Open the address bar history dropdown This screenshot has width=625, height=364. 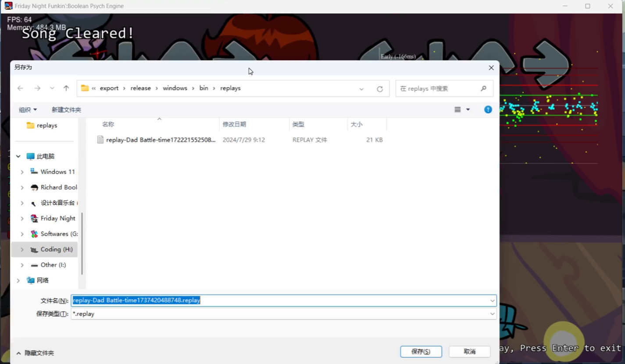click(361, 89)
